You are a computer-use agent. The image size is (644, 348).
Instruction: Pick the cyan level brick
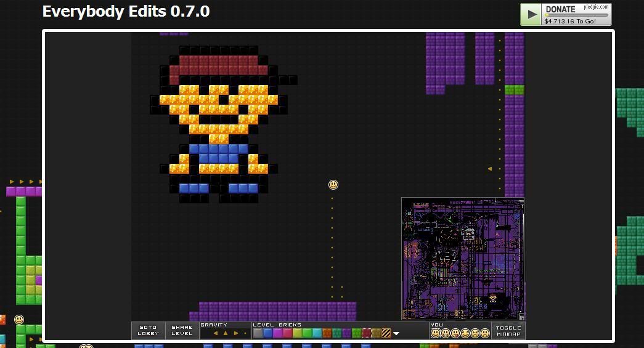(317, 333)
